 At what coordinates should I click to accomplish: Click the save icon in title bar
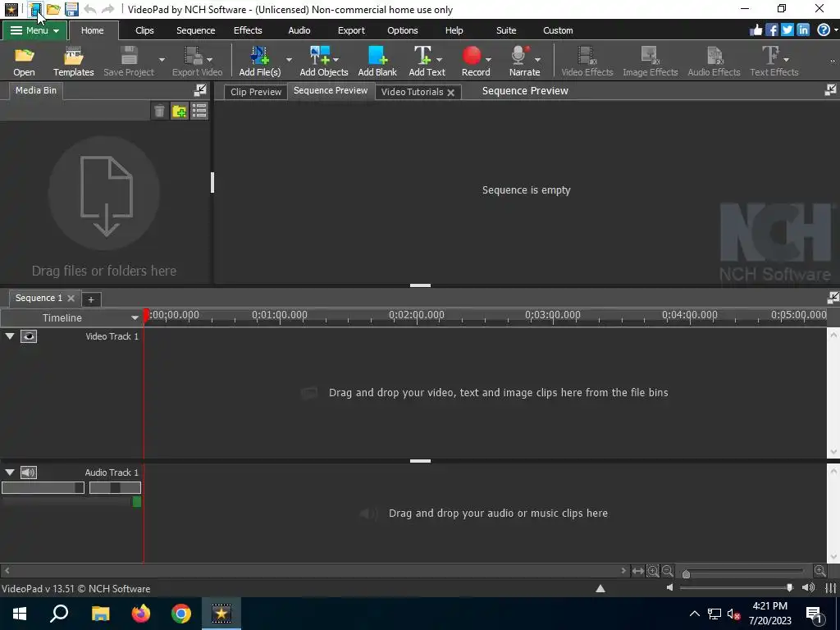pos(71,9)
